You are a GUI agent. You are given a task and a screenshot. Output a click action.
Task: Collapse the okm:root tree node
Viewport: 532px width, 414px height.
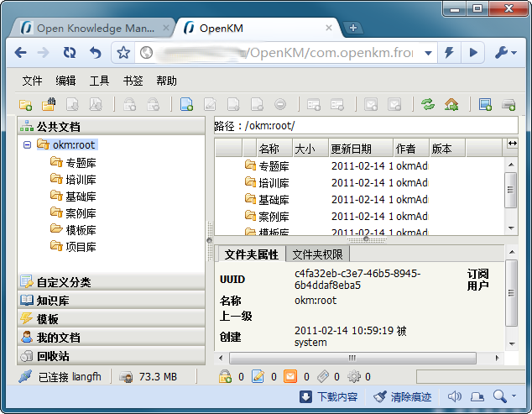tap(27, 145)
